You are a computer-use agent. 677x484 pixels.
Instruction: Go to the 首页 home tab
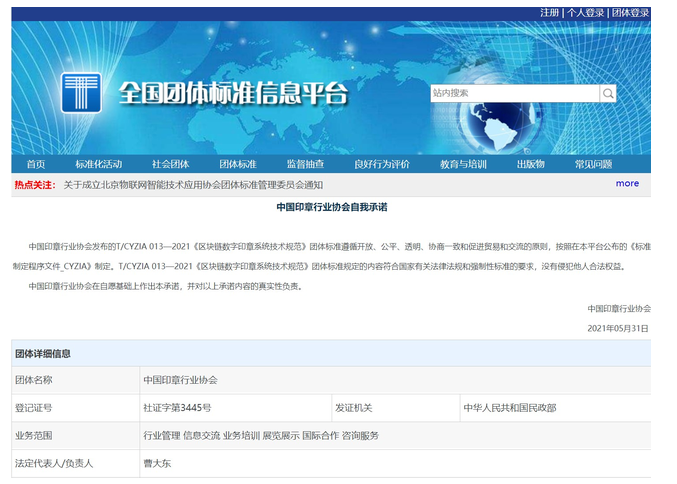[36, 164]
